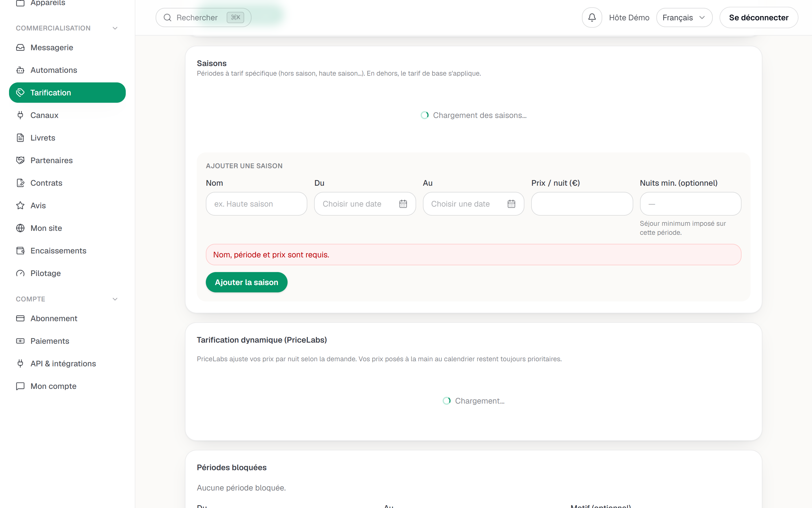
Task: Go to Automations
Action: (x=67, y=70)
